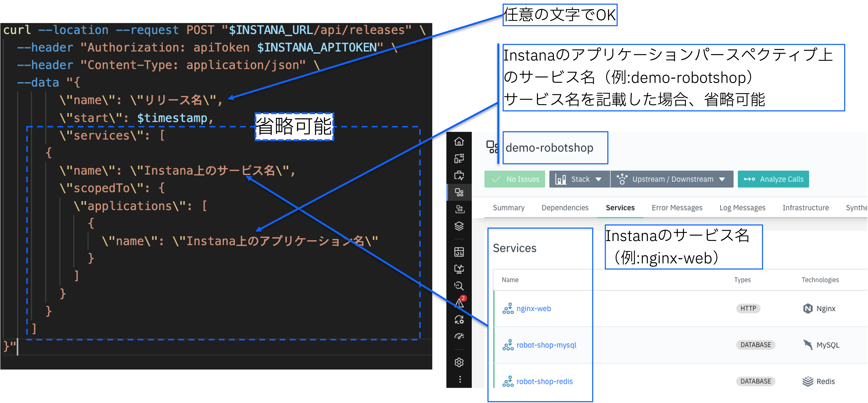Click the No Issues status button

click(514, 179)
